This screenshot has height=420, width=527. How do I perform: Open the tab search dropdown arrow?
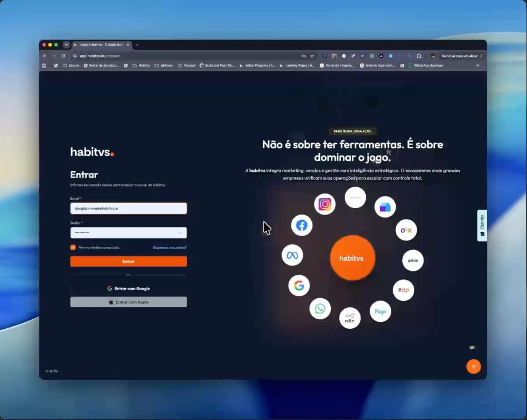pos(66,45)
